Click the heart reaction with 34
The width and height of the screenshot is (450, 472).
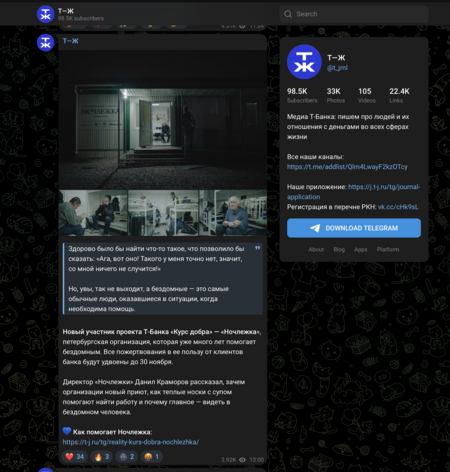click(x=75, y=456)
